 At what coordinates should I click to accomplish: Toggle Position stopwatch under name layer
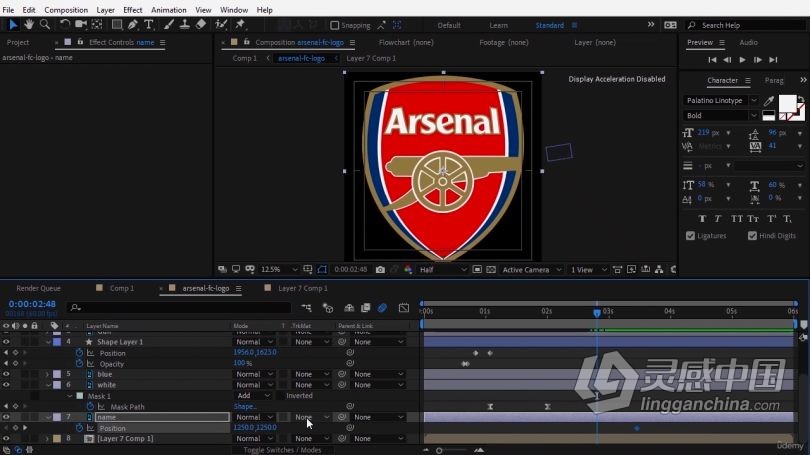(79, 428)
